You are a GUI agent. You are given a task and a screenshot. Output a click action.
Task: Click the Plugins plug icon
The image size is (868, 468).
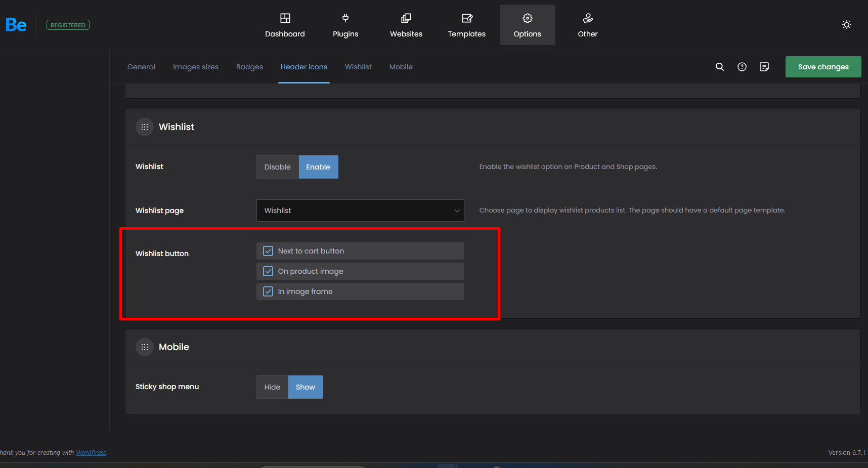click(345, 18)
